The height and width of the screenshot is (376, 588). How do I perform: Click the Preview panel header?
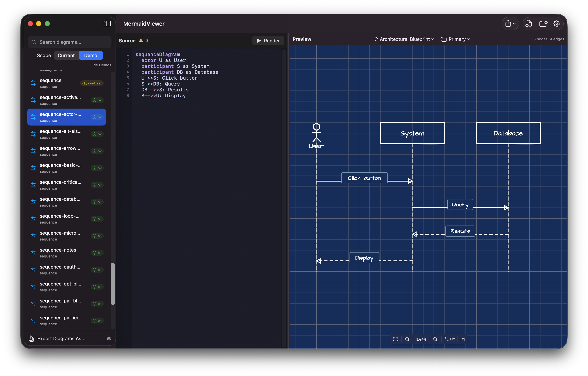click(302, 39)
